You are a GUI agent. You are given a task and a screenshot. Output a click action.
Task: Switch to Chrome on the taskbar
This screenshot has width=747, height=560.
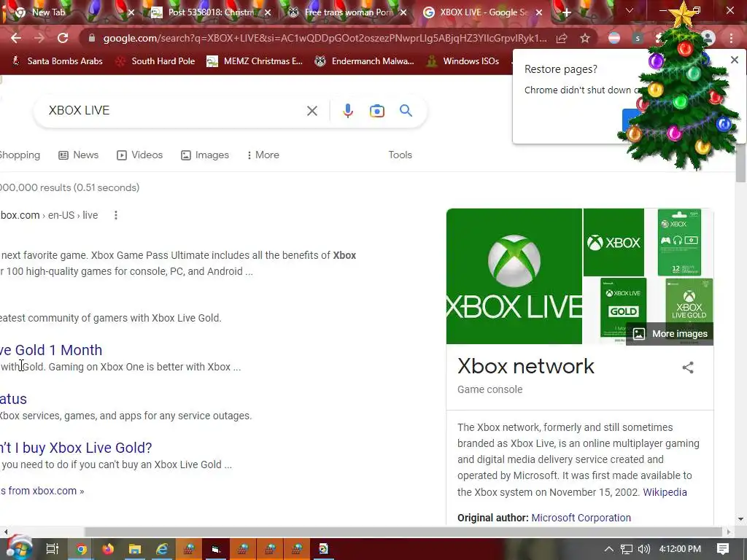(81, 549)
